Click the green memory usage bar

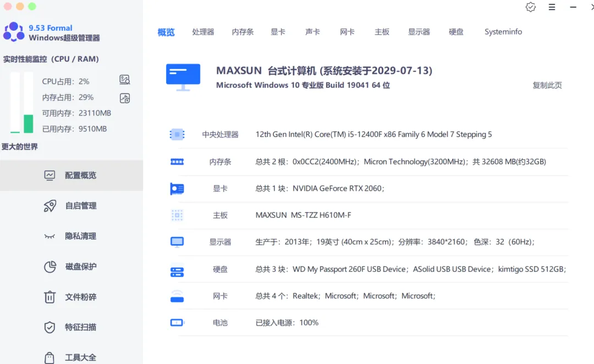[29, 124]
